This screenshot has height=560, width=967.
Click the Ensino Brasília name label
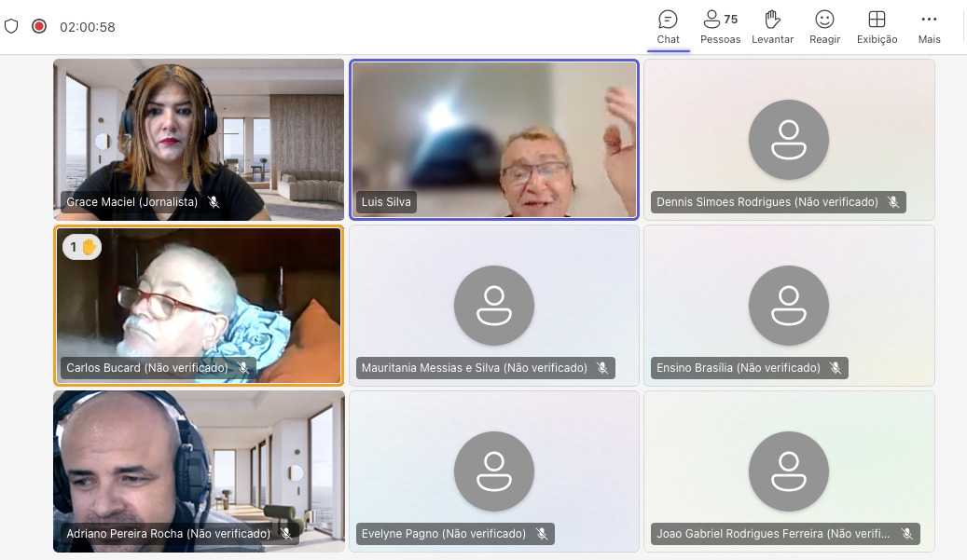click(x=739, y=368)
